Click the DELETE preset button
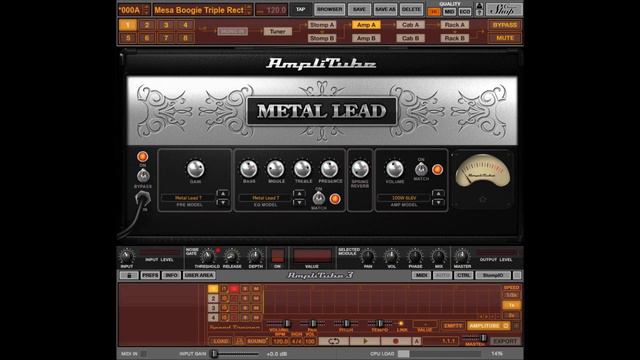The width and height of the screenshot is (640, 360). click(411, 9)
